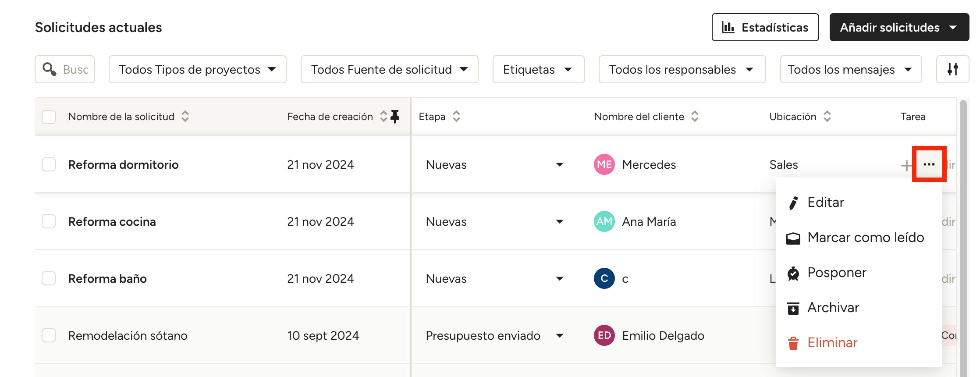Click the Mercedes ME avatar
This screenshot has width=980, height=377.
[604, 164]
